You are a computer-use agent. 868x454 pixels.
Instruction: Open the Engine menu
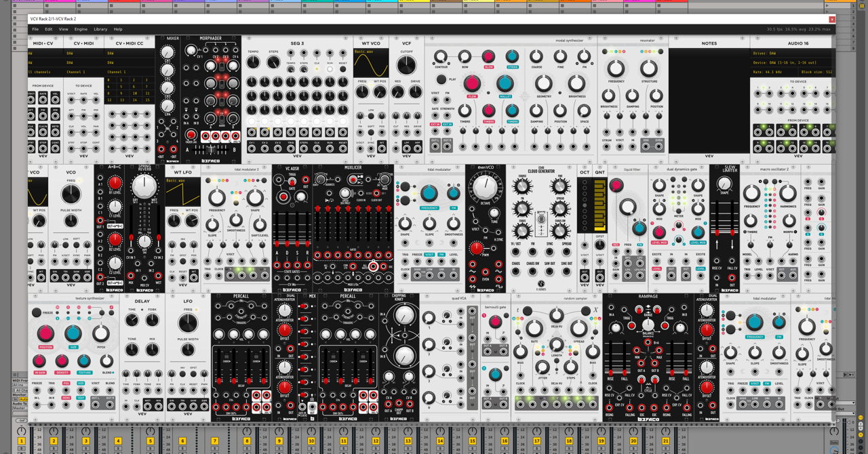tap(81, 29)
